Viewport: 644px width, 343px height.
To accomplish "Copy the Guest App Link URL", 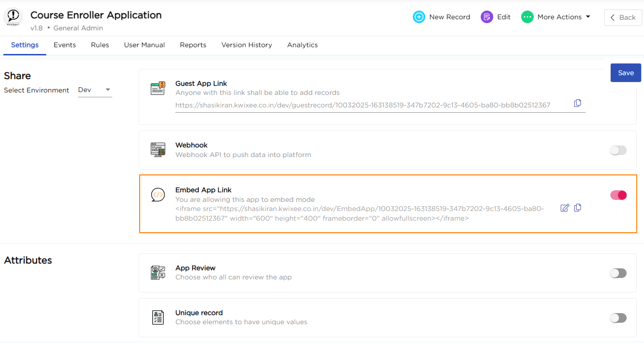I will click(578, 103).
